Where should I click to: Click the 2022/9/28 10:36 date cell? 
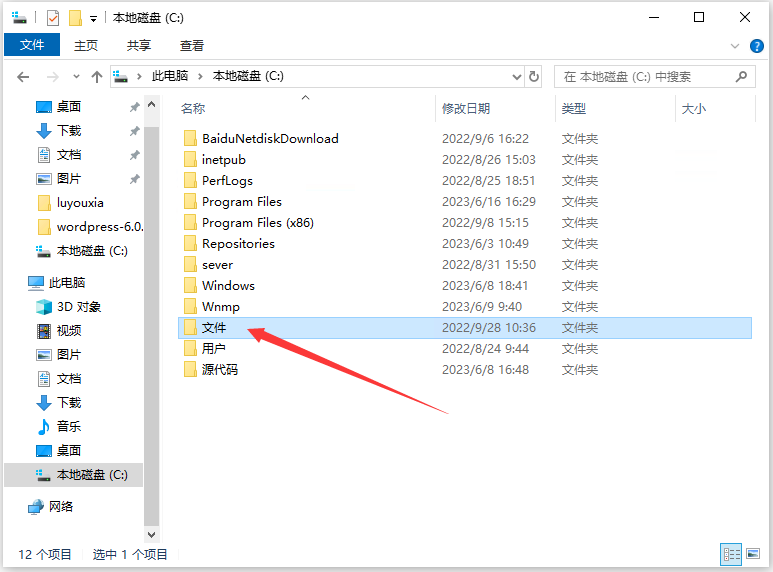point(489,327)
